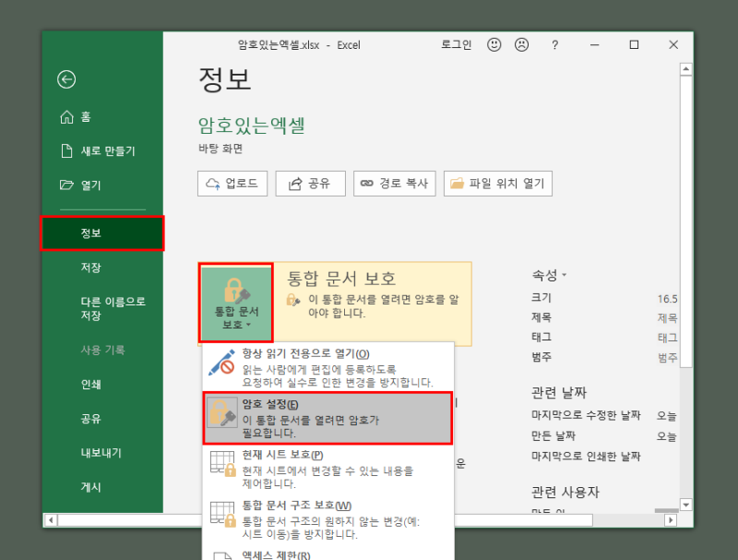Click the 마지막으로 인쇄한 날짜 label
This screenshot has width=738, height=560.
click(x=586, y=456)
